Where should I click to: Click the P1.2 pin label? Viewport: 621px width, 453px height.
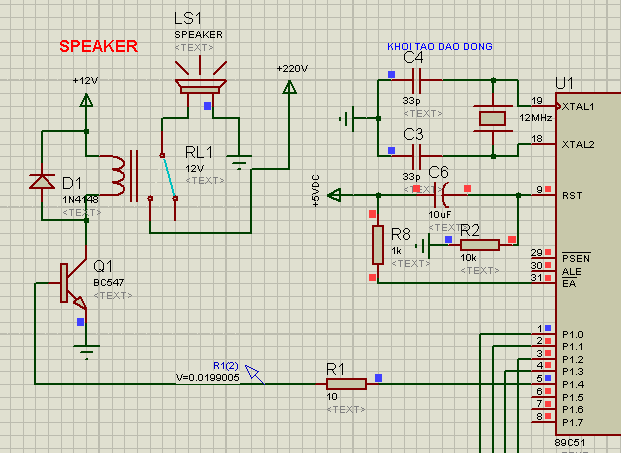tap(573, 360)
